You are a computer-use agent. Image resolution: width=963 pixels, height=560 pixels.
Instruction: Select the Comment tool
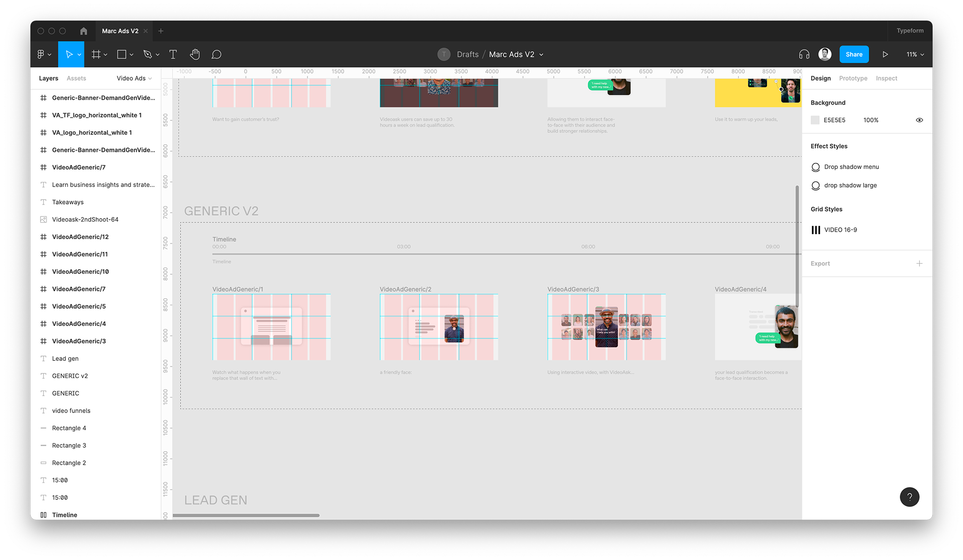pyautogui.click(x=217, y=54)
